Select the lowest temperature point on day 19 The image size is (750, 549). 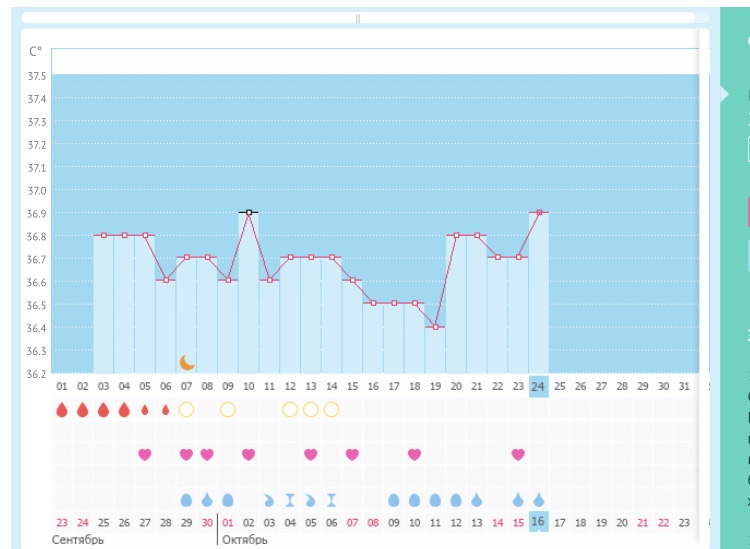[x=435, y=327]
